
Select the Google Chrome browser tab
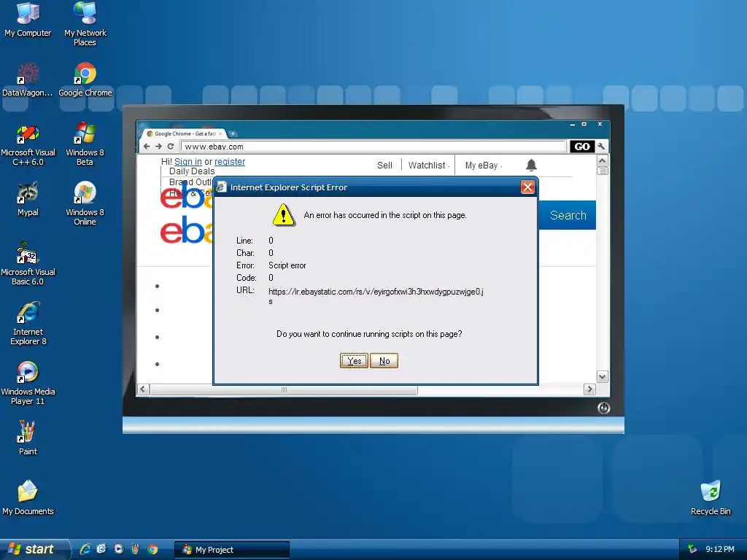coord(184,133)
